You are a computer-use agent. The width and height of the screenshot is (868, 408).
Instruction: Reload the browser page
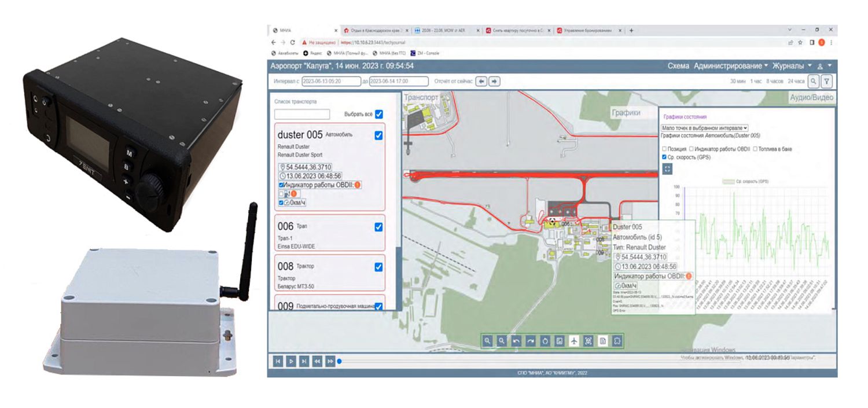pos(293,42)
